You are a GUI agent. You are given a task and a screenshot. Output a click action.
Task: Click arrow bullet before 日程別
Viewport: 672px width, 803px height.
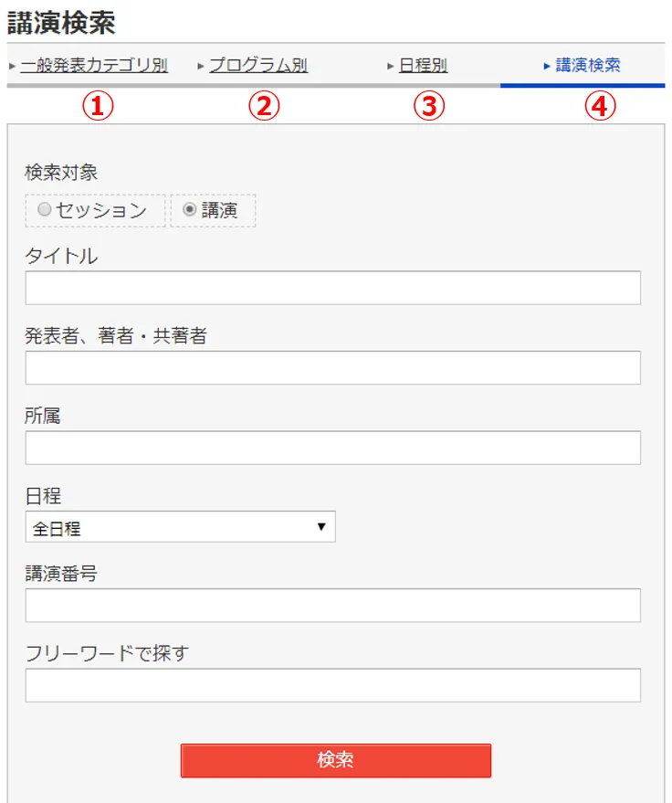[391, 67]
